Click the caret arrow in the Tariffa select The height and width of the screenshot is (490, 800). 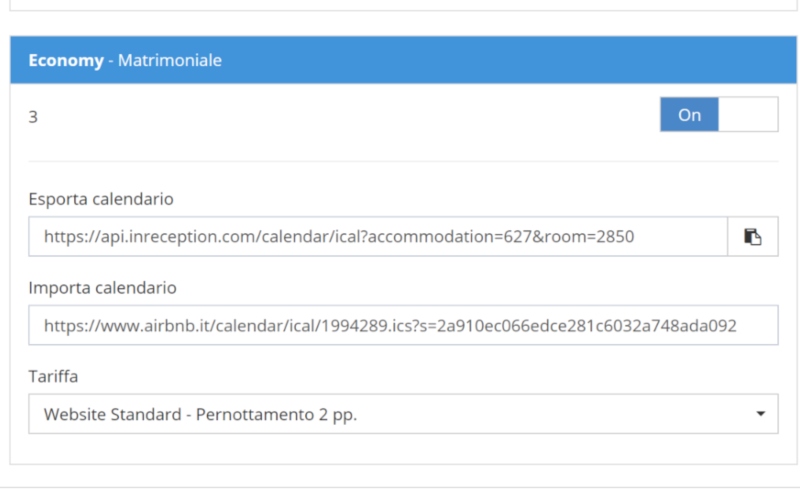[760, 414]
